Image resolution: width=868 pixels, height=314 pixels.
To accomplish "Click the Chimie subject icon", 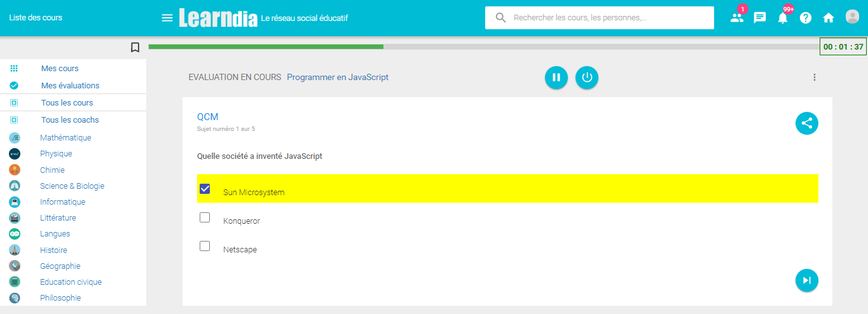I will tap(15, 170).
